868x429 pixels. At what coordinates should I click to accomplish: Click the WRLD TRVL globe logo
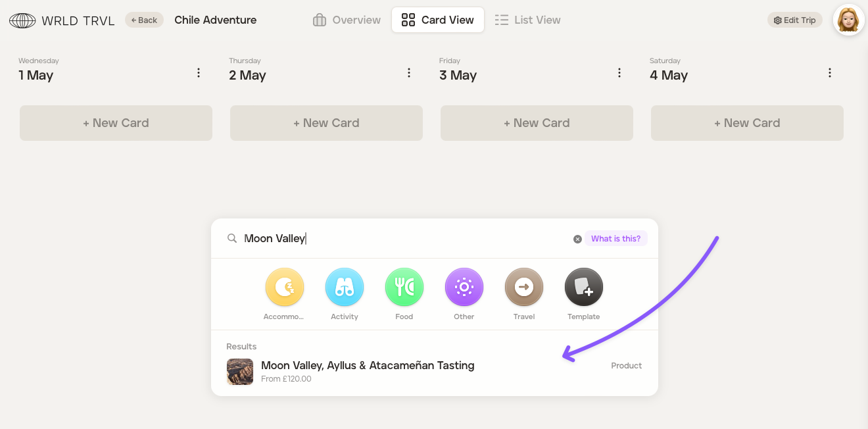[x=22, y=20]
